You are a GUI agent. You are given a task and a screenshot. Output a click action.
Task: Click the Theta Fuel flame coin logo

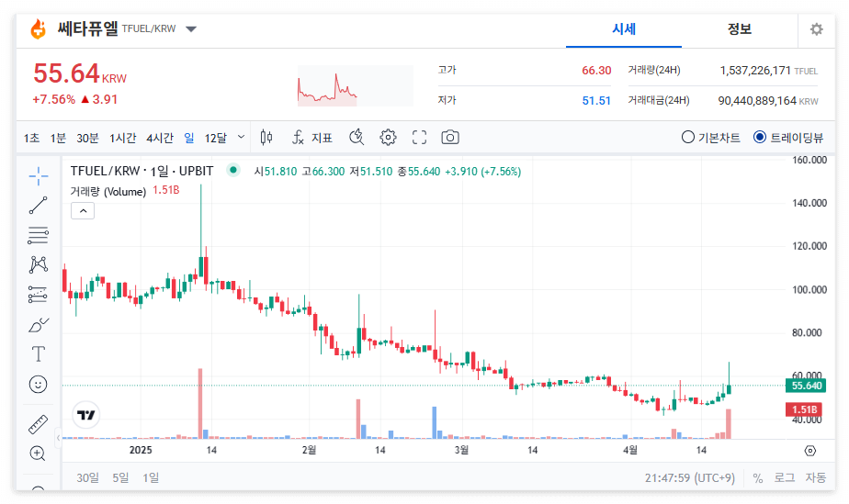pos(38,28)
